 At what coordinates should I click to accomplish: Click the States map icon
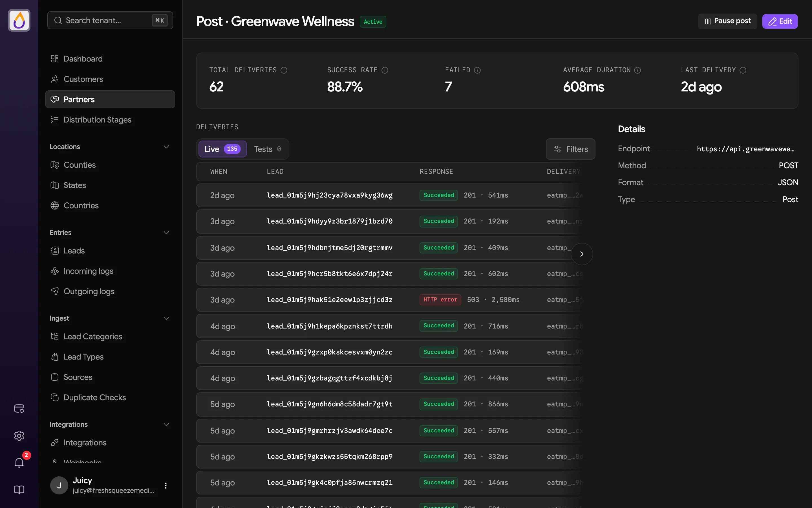click(x=55, y=185)
